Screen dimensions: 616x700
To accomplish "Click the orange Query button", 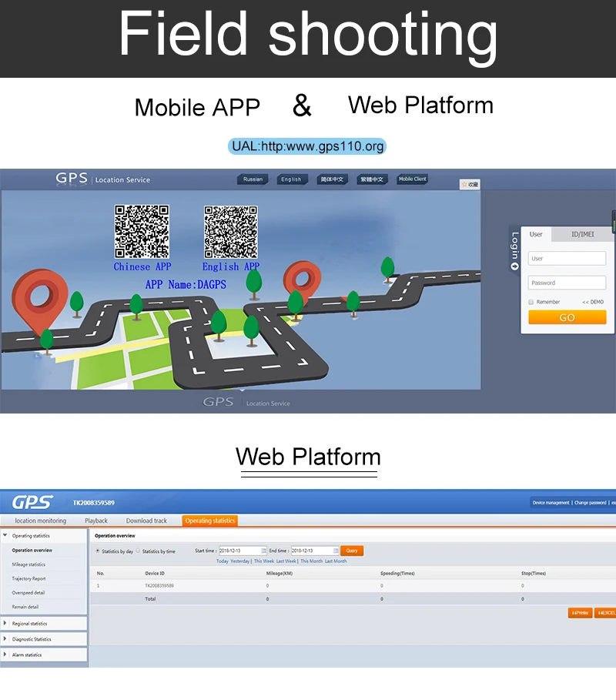I will pyautogui.click(x=352, y=551).
